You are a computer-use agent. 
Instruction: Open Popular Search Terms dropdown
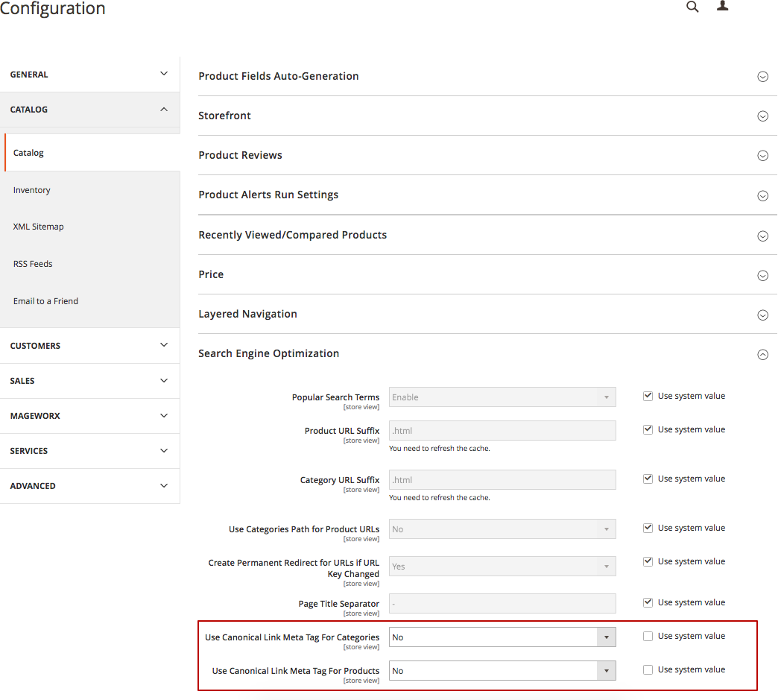pos(502,397)
